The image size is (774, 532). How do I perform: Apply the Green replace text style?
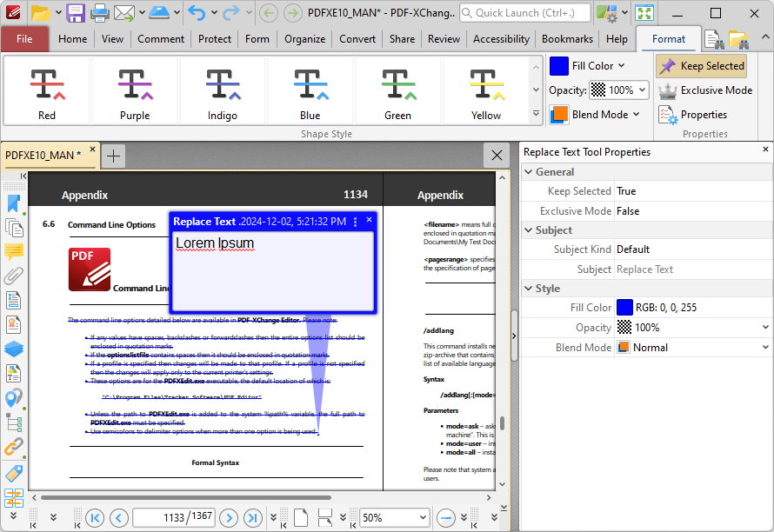397,90
